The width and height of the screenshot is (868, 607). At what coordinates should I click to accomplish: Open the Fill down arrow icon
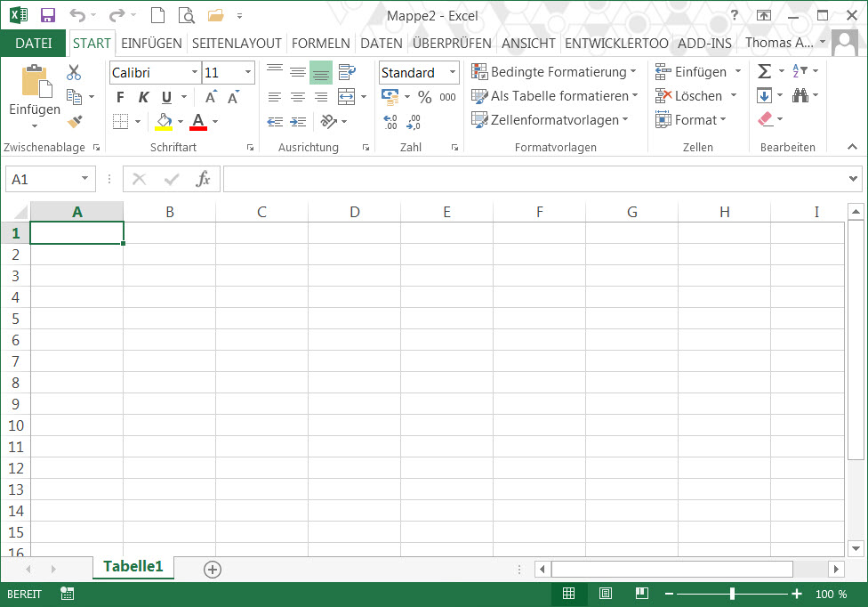pos(765,95)
